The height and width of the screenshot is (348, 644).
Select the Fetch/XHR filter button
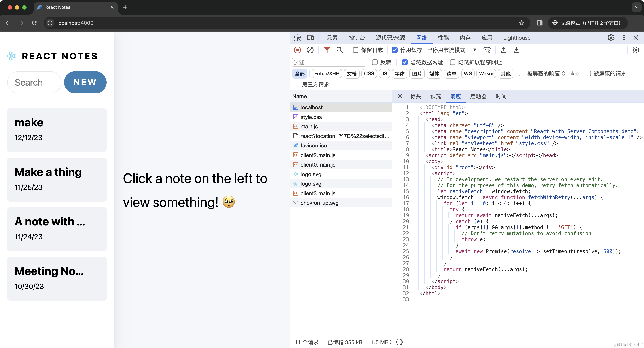point(327,74)
